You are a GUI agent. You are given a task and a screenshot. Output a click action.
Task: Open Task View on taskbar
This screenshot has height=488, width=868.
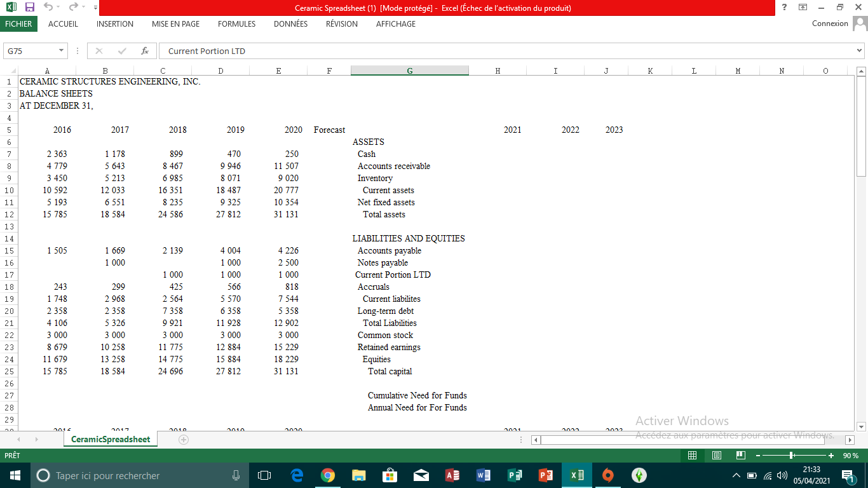click(x=265, y=475)
